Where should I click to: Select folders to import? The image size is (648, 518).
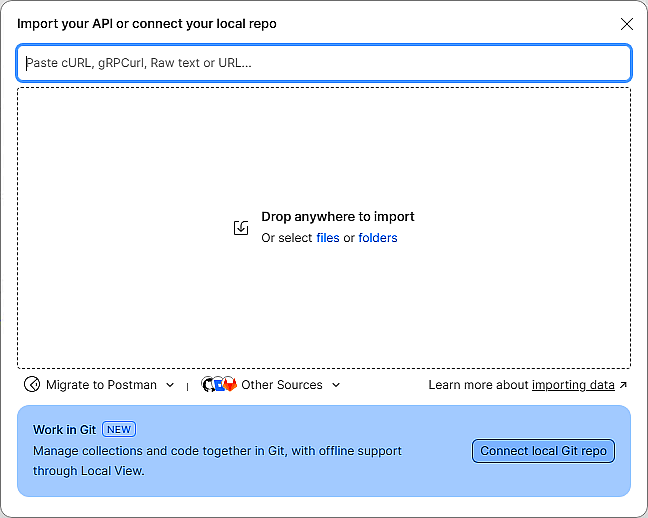tap(378, 238)
